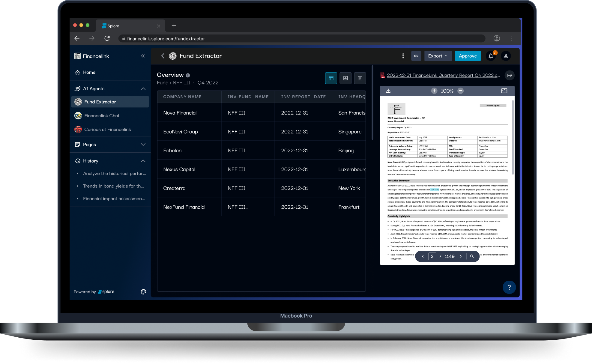Open the help question mark button

coord(509,287)
